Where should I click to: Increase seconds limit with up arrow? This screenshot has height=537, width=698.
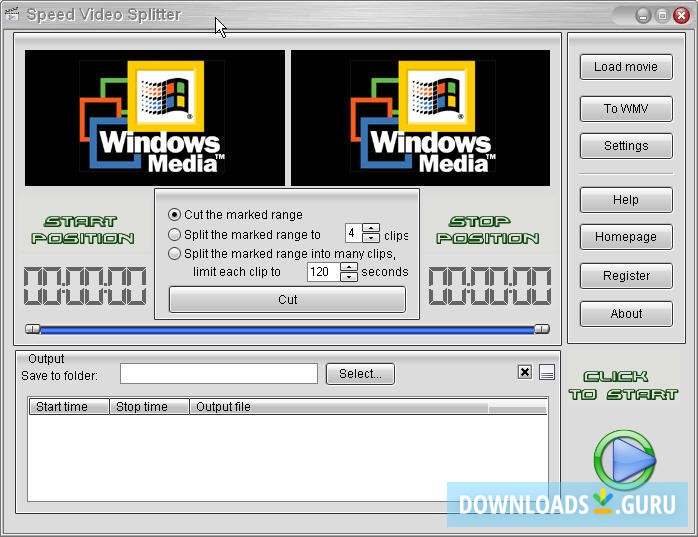349,267
